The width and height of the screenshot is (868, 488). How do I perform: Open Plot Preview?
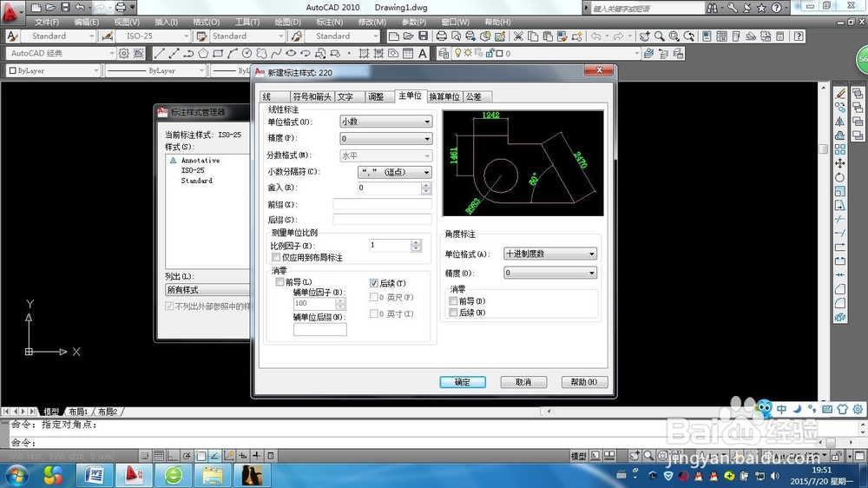[457, 36]
